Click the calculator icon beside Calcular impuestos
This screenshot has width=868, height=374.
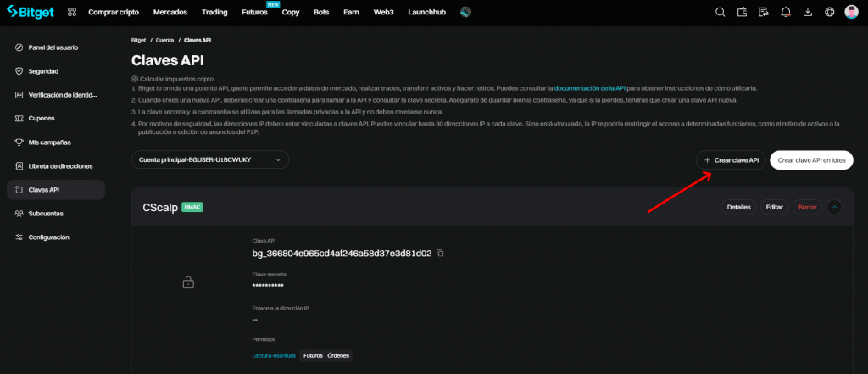click(x=135, y=79)
